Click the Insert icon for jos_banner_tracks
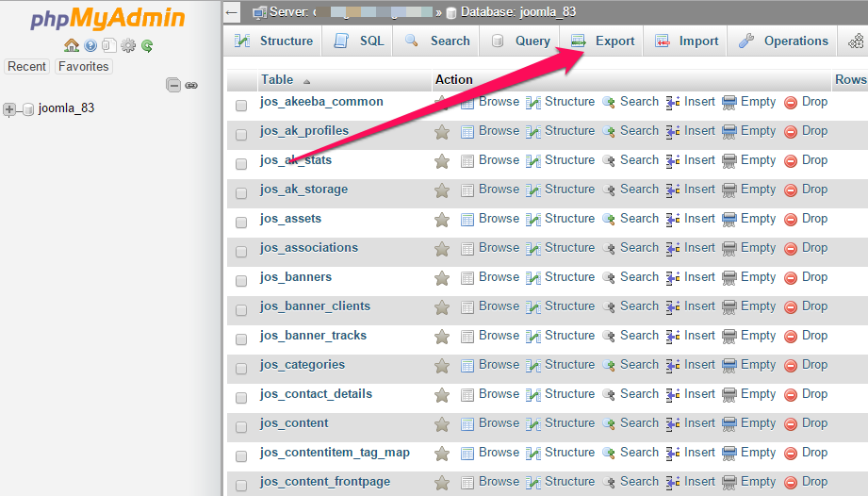 (x=673, y=337)
